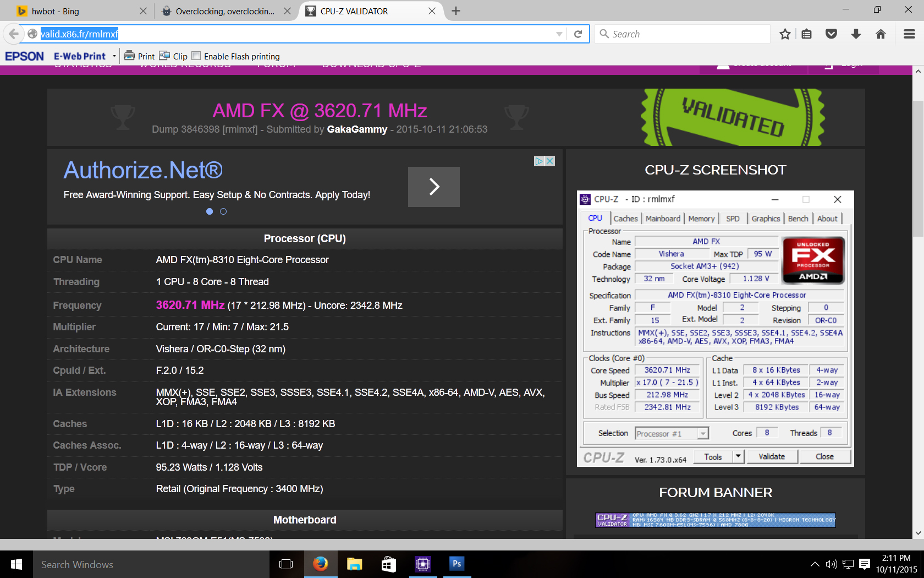Click the VALIDATED green stamp badge
The width and height of the screenshot is (924, 578).
click(733, 117)
